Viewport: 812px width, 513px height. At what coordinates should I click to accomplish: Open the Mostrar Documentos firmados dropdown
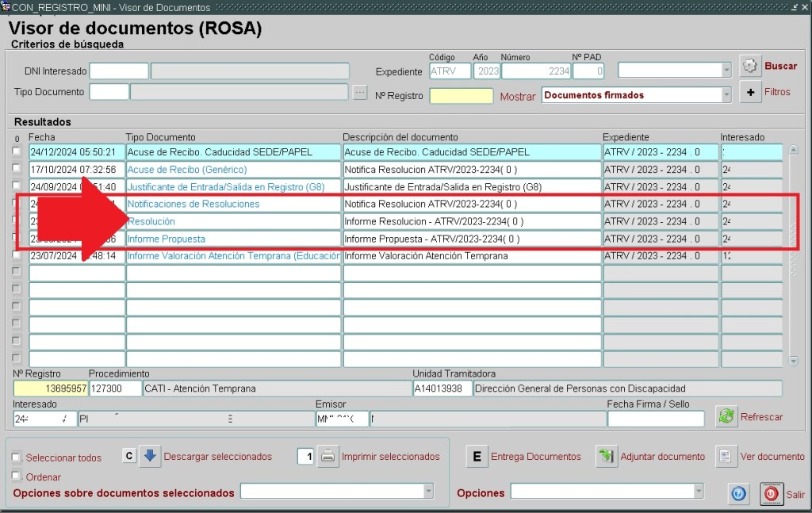pos(726,95)
